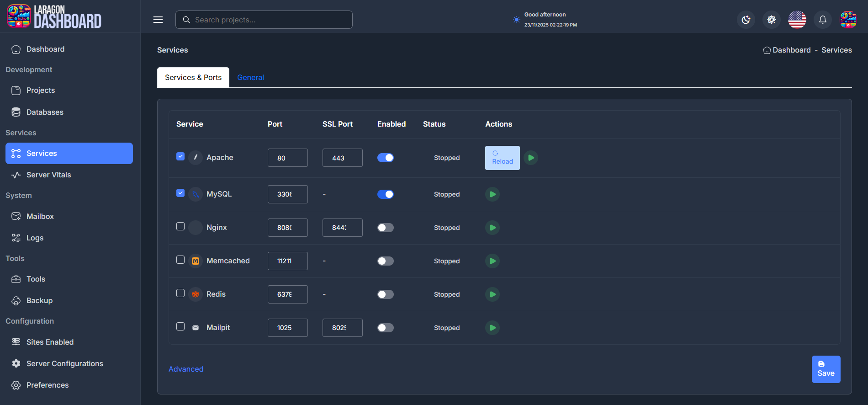Start the Redis service
This screenshot has height=405, width=868.
click(x=492, y=294)
